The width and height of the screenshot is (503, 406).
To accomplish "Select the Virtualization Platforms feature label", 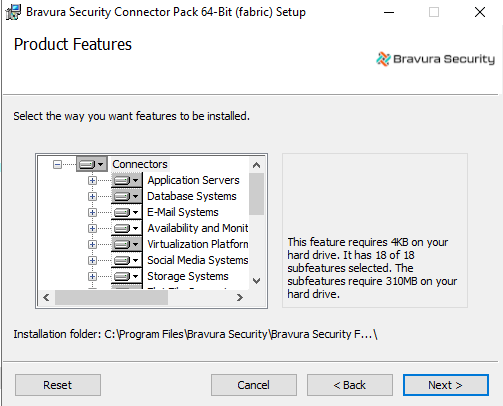I will click(198, 244).
